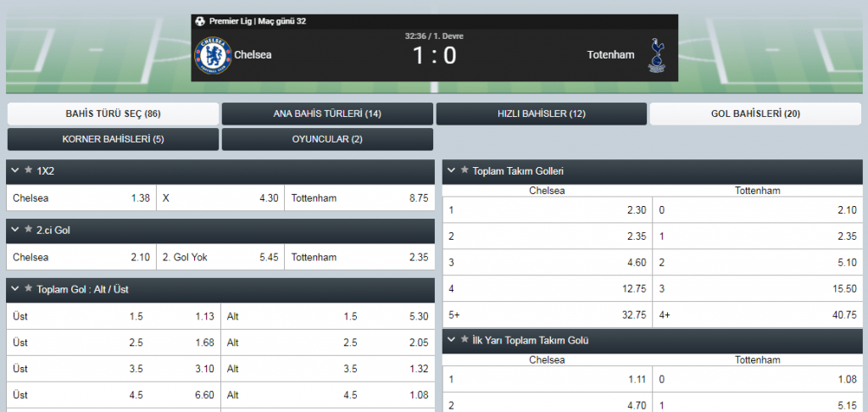This screenshot has height=412, width=868.
Task: Collapse the Toplam Takım Golleri section chevron
Action: click(451, 171)
